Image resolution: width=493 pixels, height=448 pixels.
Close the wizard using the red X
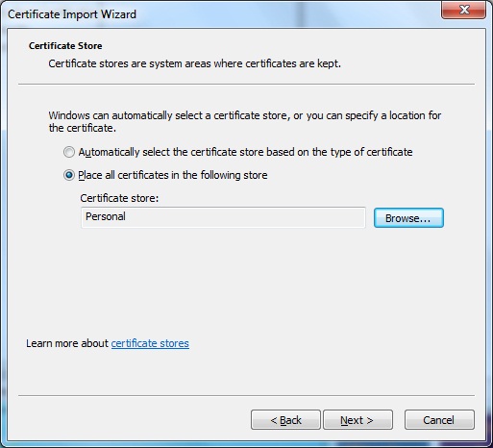point(463,10)
